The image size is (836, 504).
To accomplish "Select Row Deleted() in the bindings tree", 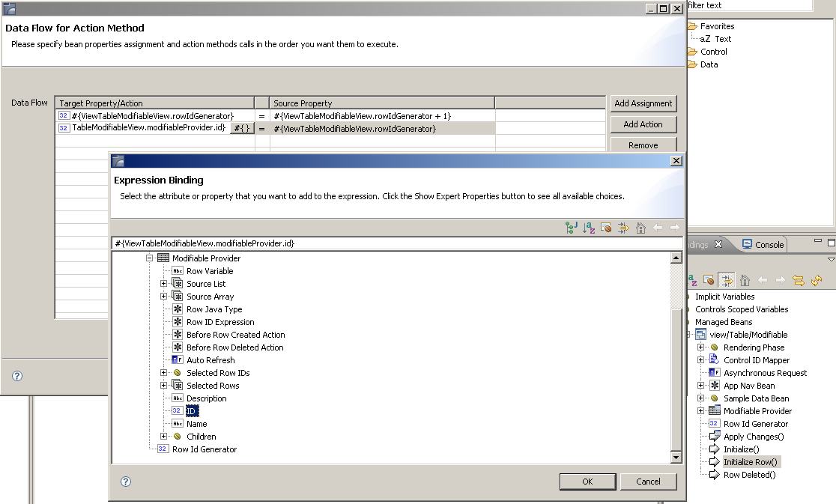I will tap(749, 475).
